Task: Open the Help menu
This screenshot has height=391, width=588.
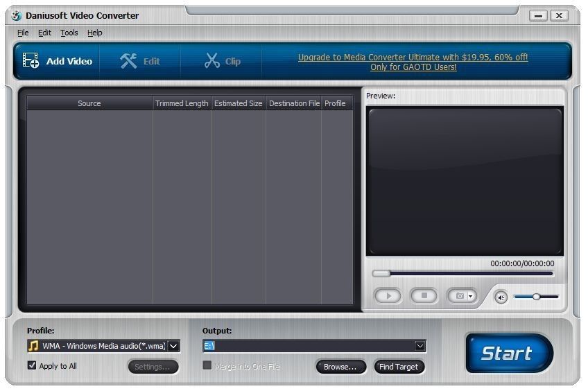Action: coord(95,33)
